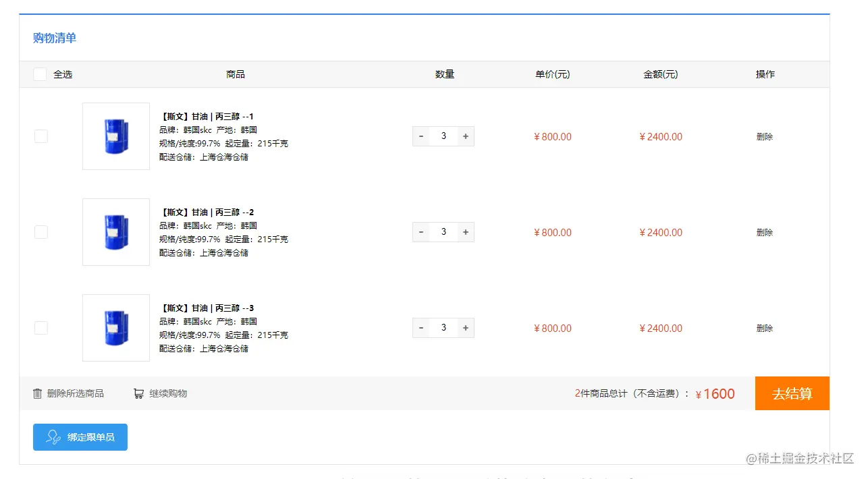Click the 操作 column header
The height and width of the screenshot is (479, 868).
coord(765,74)
